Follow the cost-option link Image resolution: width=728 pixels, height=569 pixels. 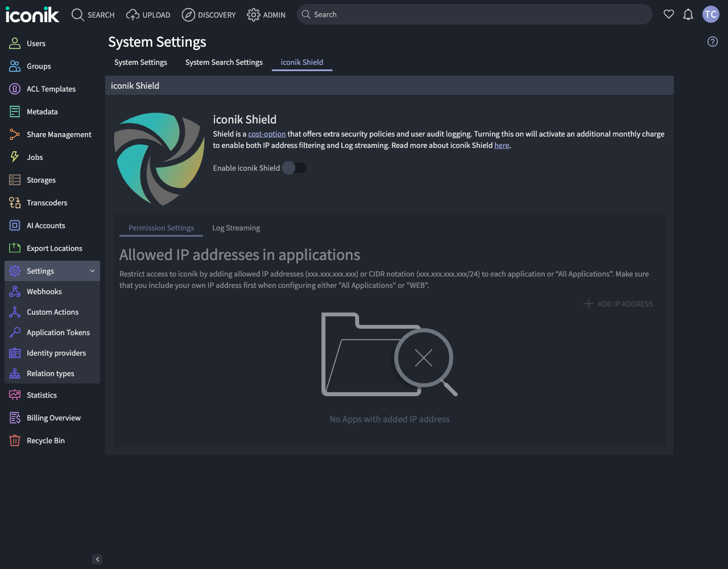pos(267,134)
